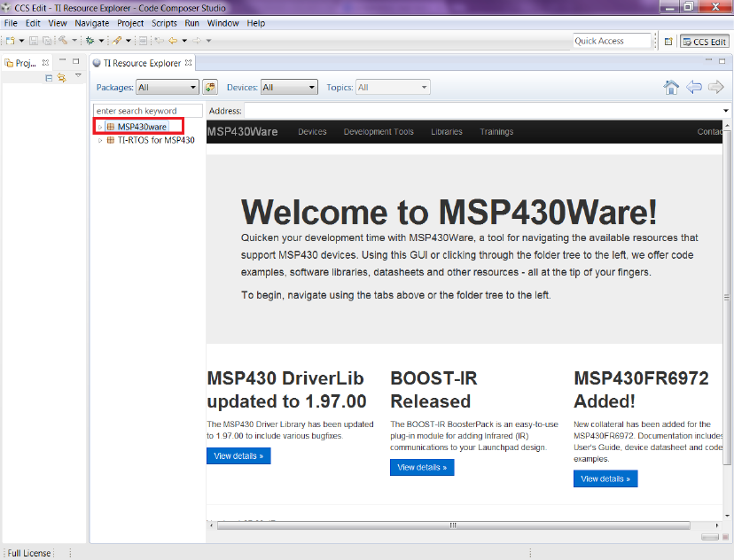Expand the TI-RTOS for MSP430 node

point(100,140)
